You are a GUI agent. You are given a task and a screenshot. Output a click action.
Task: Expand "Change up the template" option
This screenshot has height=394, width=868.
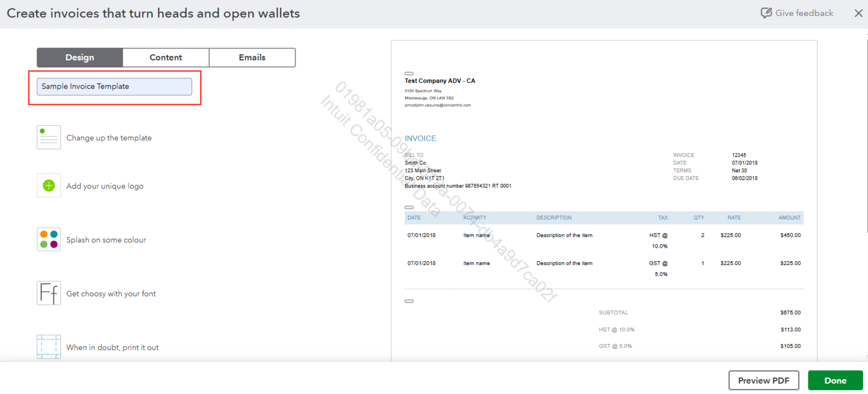click(109, 138)
